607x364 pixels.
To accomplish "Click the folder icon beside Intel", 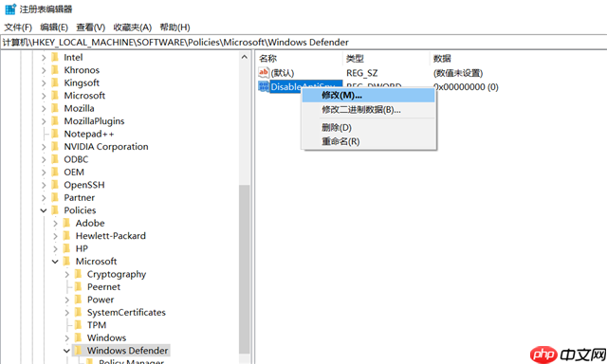I will tap(55, 57).
